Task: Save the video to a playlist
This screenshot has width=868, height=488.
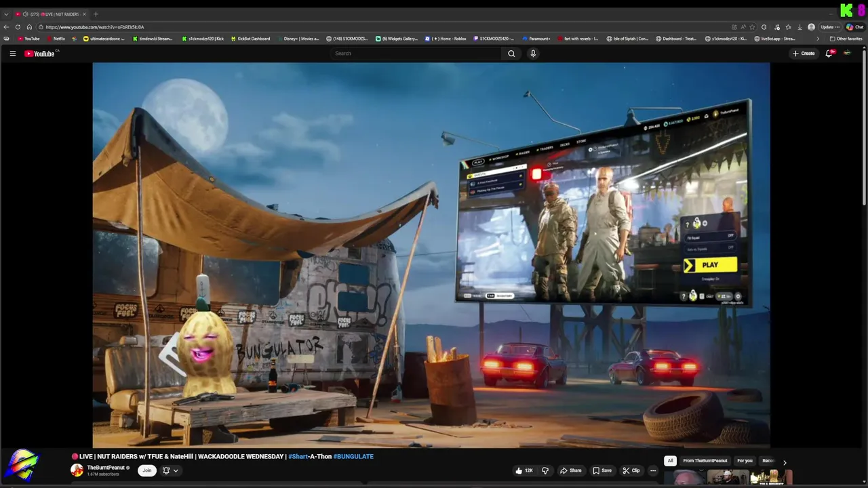Action: (602, 470)
